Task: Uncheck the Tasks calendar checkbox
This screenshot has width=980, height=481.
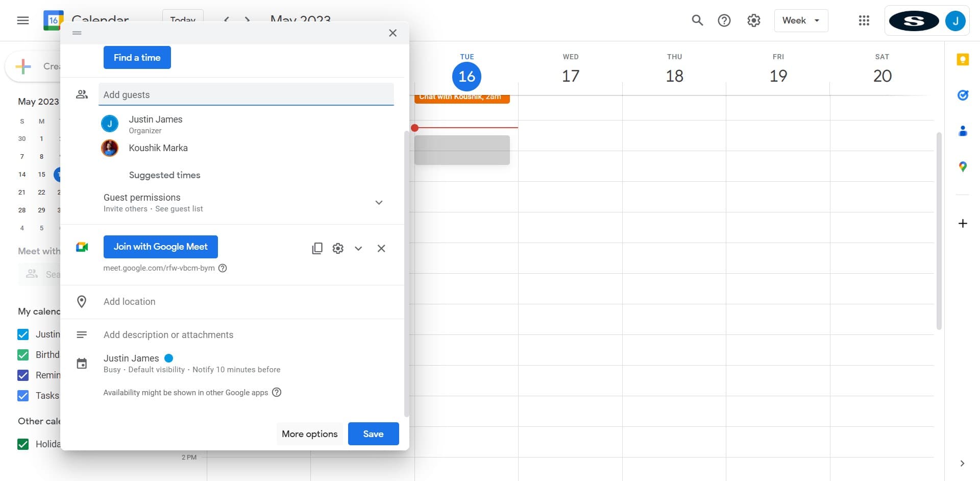Action: pyautogui.click(x=23, y=396)
